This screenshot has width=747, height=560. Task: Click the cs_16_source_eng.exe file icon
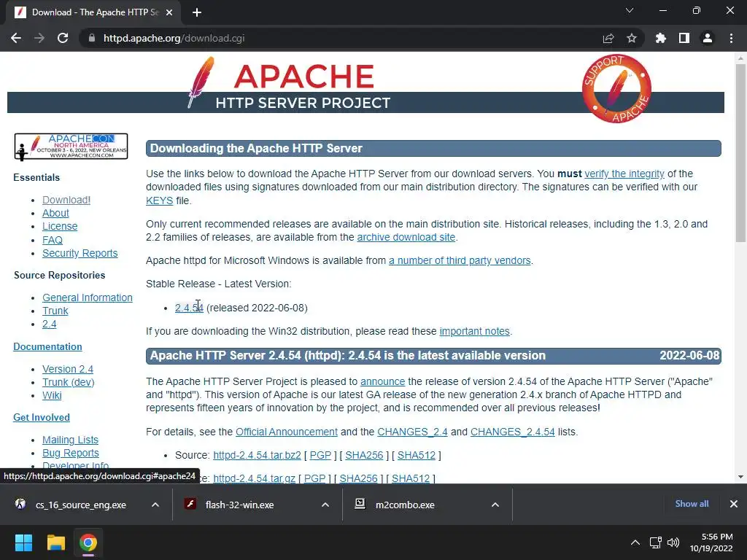click(x=20, y=504)
